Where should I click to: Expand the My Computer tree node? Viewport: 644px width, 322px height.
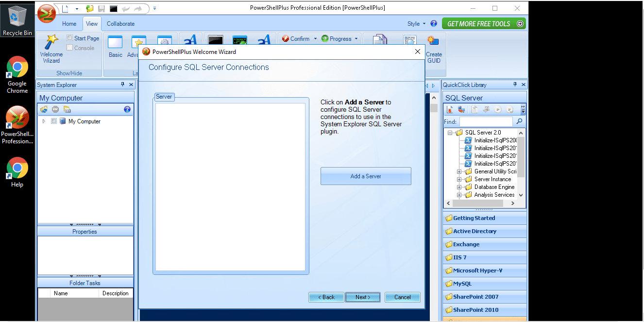coord(44,121)
